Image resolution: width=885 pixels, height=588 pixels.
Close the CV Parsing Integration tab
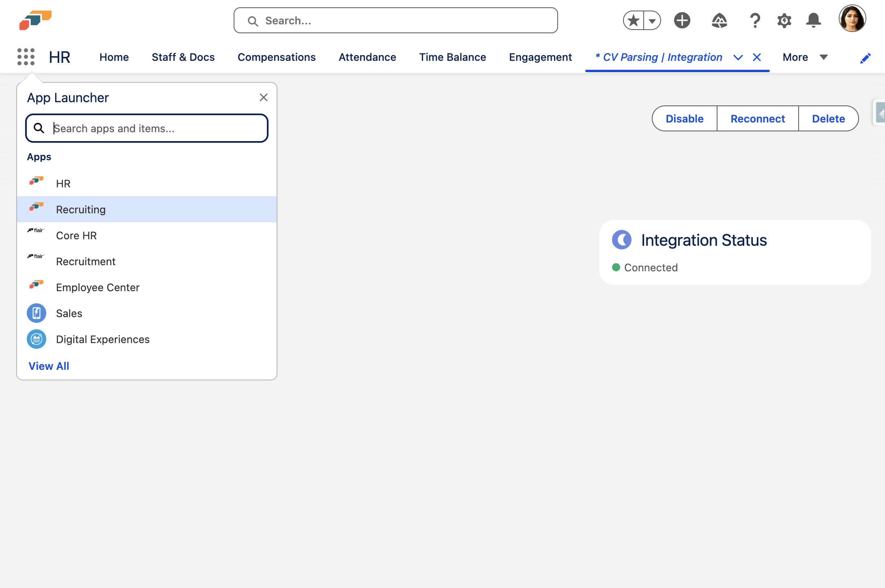click(x=756, y=57)
